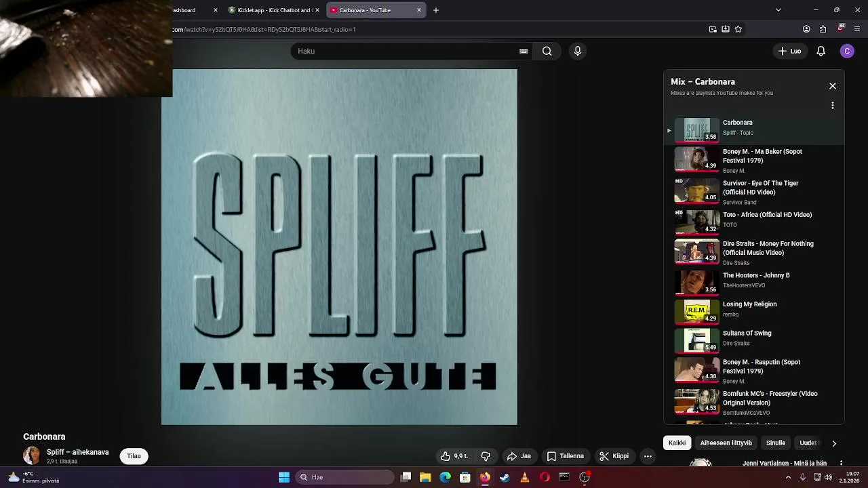Viewport: 868px width, 488px height.
Task: Play Toto - Africa from the mix
Action: (753, 221)
